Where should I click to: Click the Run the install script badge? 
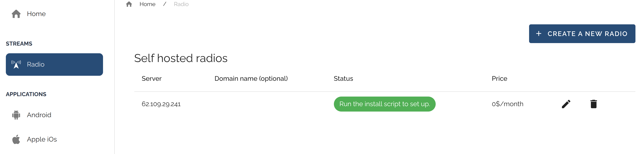(x=385, y=104)
